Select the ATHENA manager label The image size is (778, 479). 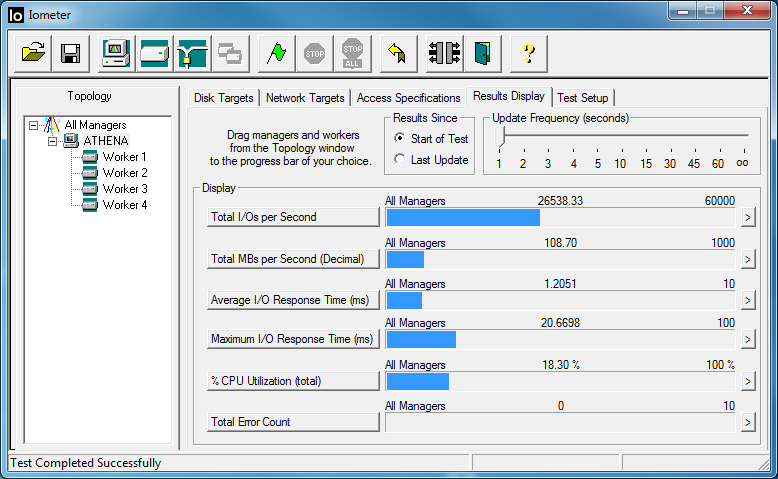click(106, 141)
